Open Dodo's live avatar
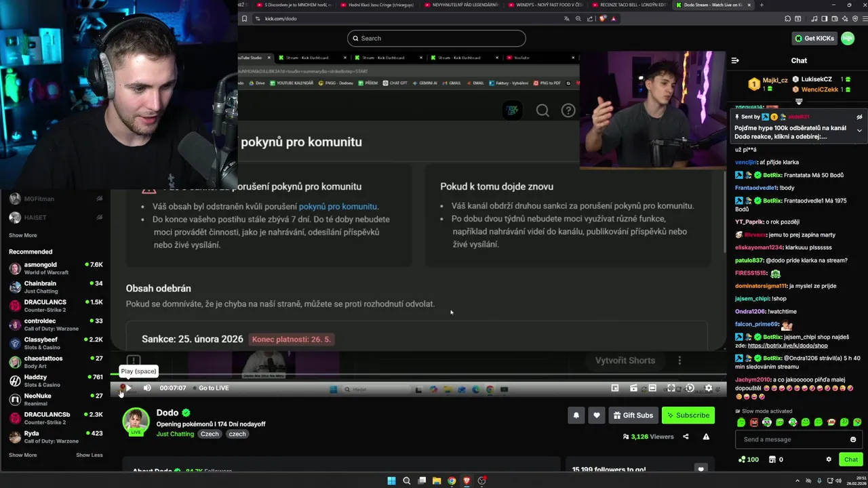The image size is (868, 488). point(136,421)
